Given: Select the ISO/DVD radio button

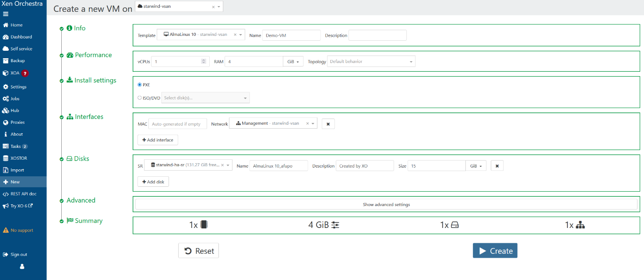Looking at the screenshot, I should pyautogui.click(x=140, y=98).
